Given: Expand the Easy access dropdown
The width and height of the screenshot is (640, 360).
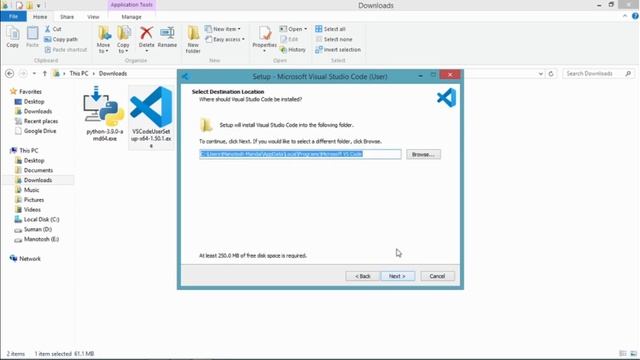Looking at the screenshot, I should 225,39.
